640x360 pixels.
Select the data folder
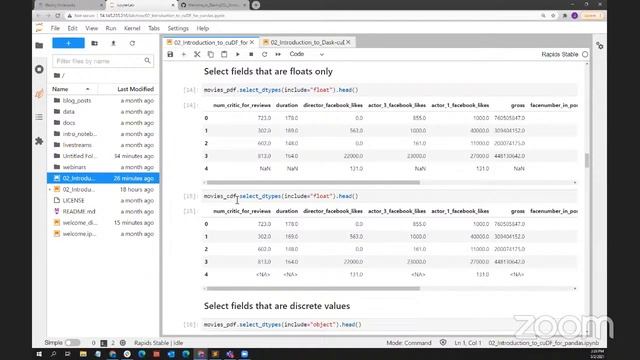click(103, 111)
